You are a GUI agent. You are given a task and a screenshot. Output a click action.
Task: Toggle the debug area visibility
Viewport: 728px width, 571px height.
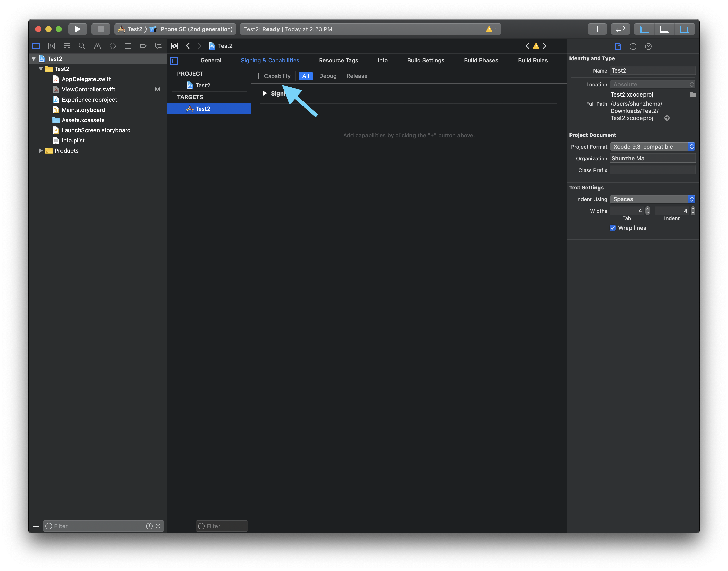click(664, 29)
